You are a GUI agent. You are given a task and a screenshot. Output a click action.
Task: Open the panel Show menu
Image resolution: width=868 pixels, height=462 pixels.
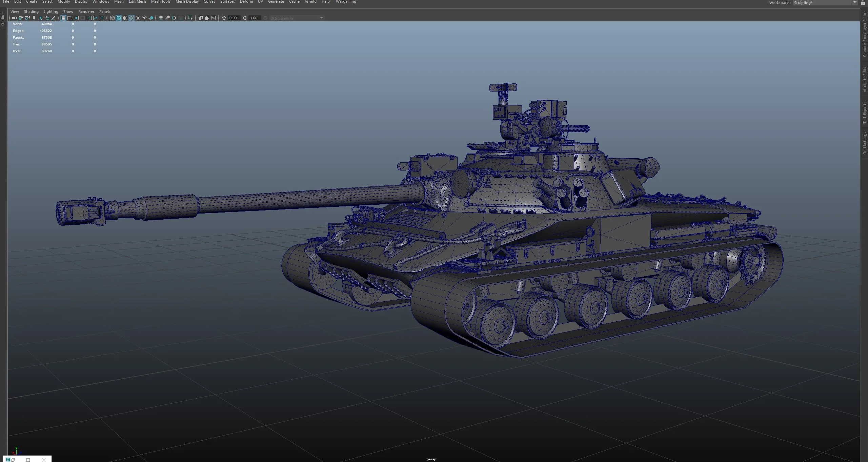[x=68, y=12]
